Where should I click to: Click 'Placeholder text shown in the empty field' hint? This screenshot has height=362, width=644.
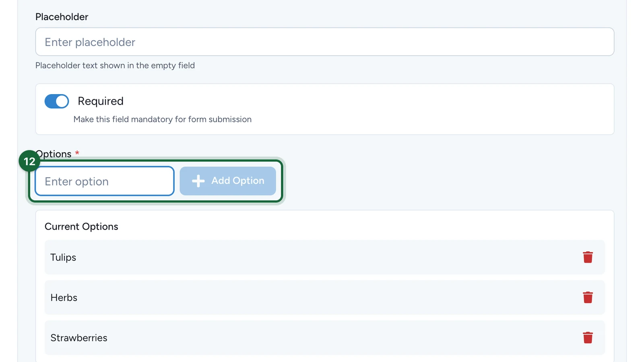tap(115, 65)
